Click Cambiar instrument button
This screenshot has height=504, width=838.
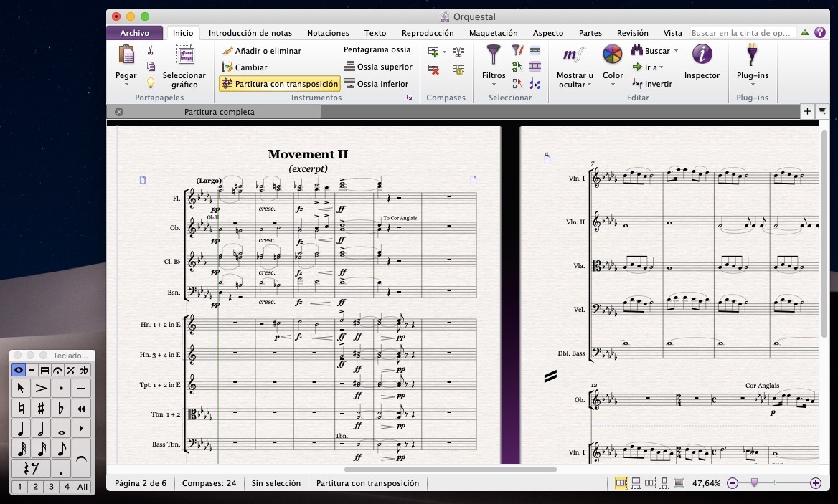click(245, 67)
